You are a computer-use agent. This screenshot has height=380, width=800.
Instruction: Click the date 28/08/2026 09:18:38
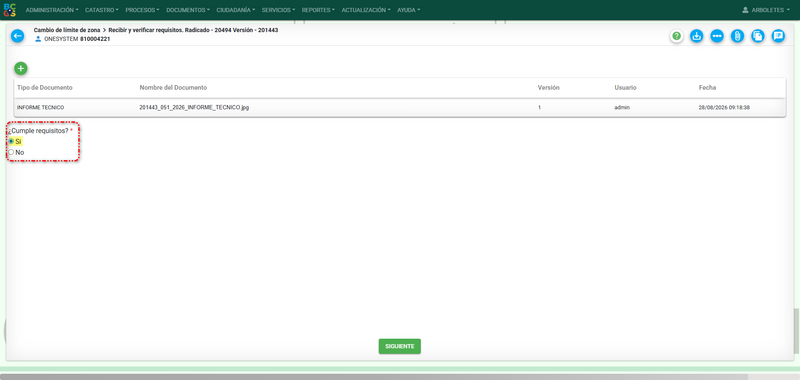(x=724, y=108)
